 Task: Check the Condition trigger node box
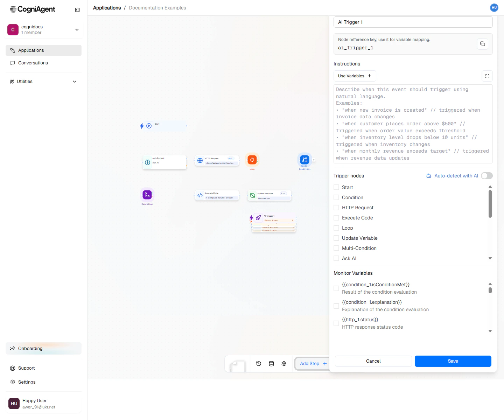click(x=336, y=197)
